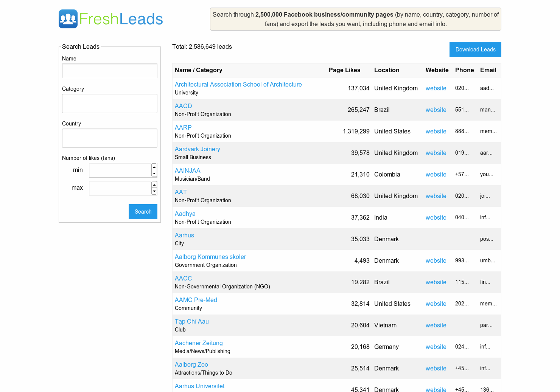
Task: Open the Aarhus Universitet page
Action: pyautogui.click(x=199, y=386)
